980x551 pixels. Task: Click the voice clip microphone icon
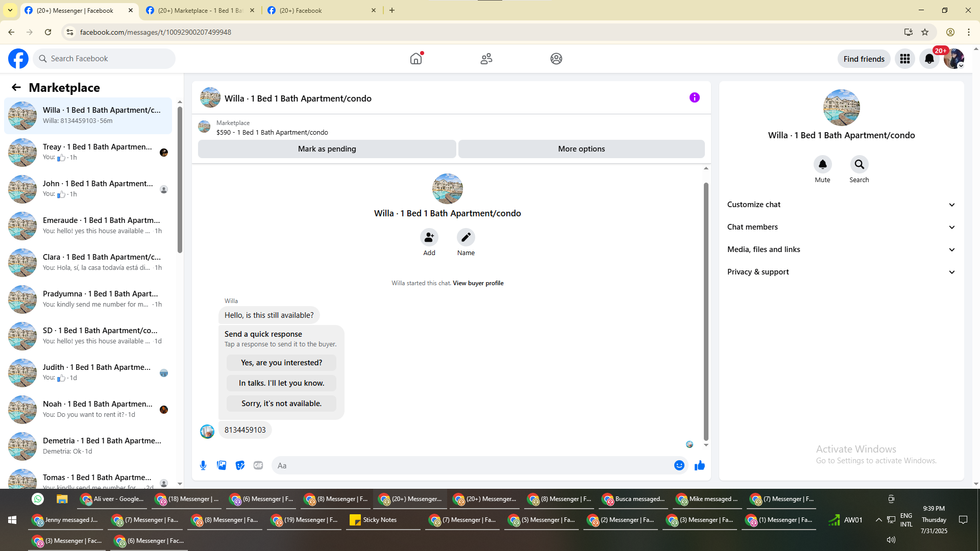[203, 465]
